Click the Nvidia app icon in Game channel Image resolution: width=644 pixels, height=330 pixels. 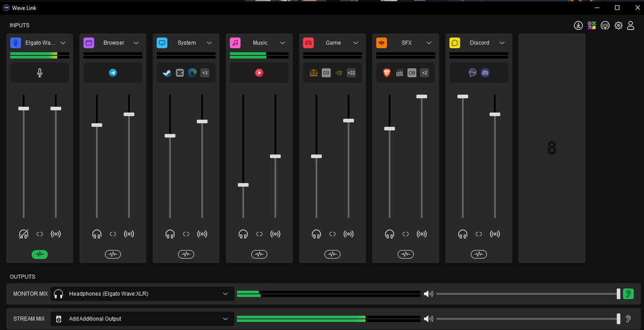pyautogui.click(x=339, y=72)
